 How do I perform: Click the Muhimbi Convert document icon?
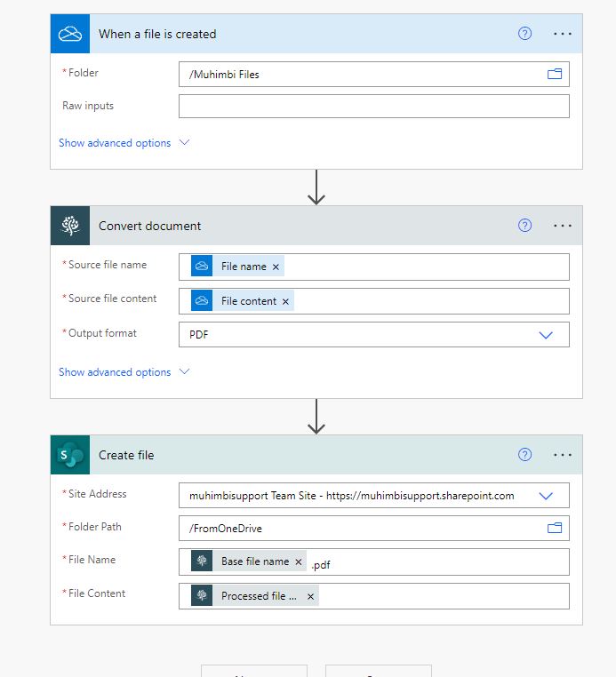[69, 226]
